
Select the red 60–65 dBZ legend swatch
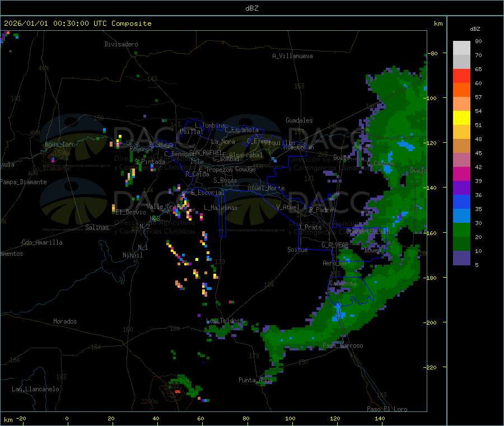tap(461, 76)
